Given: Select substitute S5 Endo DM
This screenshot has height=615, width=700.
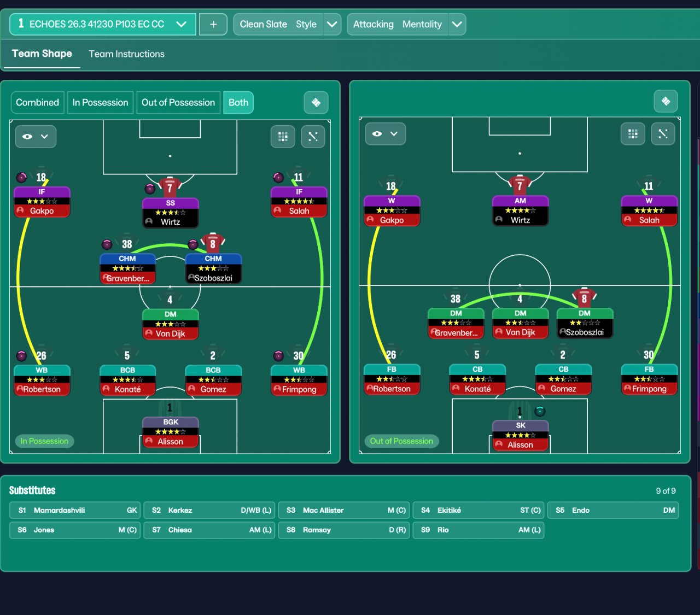Looking at the screenshot, I should (613, 510).
